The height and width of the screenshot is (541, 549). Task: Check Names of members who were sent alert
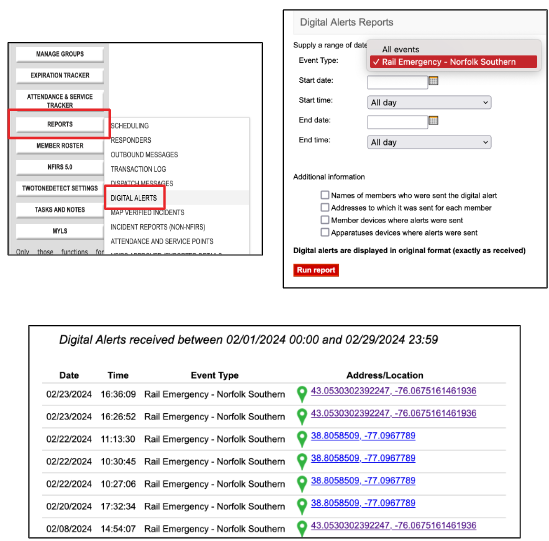point(325,195)
